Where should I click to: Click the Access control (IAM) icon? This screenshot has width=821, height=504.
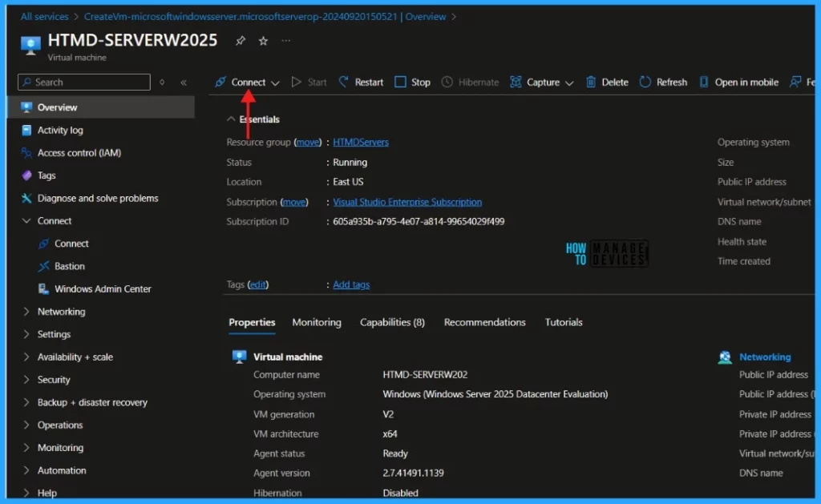(26, 153)
